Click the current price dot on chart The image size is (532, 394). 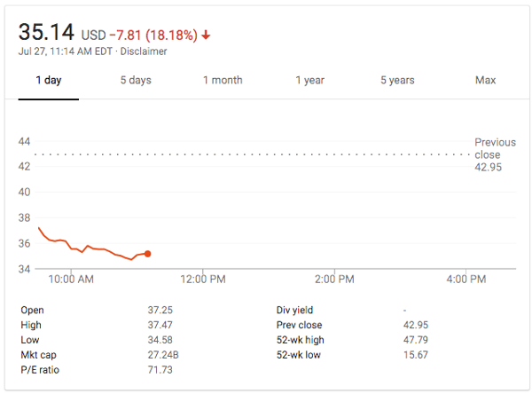click(147, 254)
